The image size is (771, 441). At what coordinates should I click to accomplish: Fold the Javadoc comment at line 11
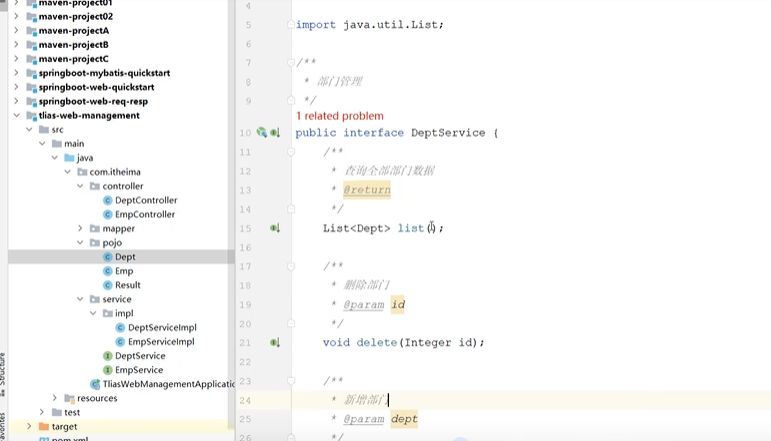coord(291,152)
